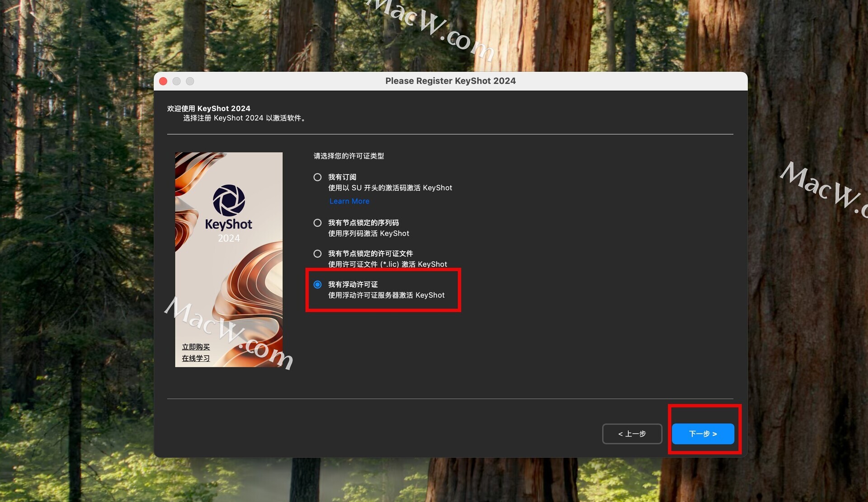This screenshot has height=502, width=868.
Task: Click the text 选择注册 KeyShot 2024 以激活软件
Action: 245,118
